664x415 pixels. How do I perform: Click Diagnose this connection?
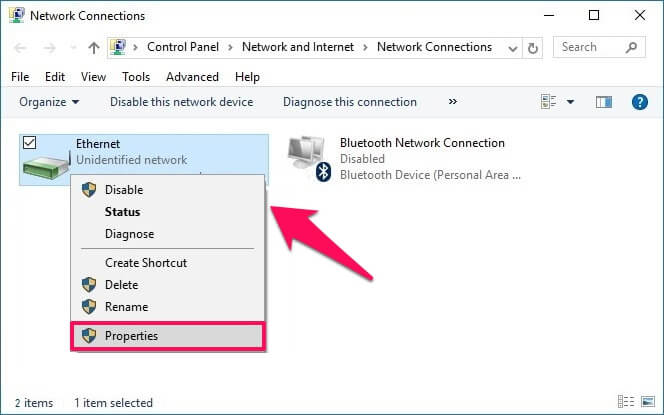(x=350, y=102)
